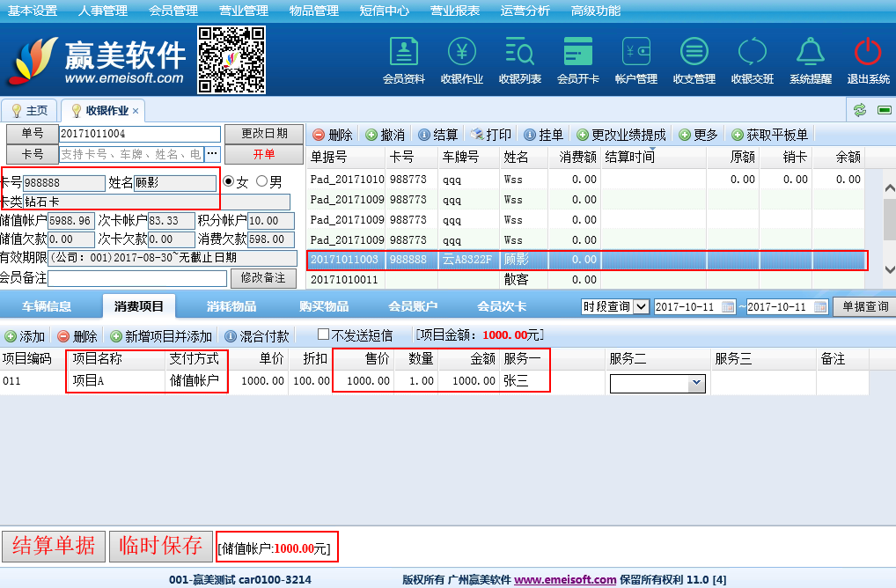Expand the 时段查询 dropdown
This screenshot has height=588, width=896.
(x=641, y=307)
